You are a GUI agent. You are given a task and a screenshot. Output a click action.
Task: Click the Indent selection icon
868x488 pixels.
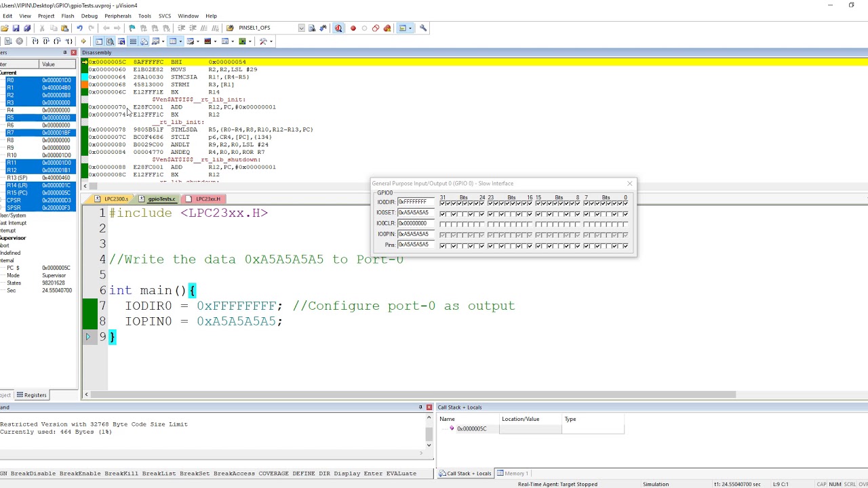pos(182,28)
